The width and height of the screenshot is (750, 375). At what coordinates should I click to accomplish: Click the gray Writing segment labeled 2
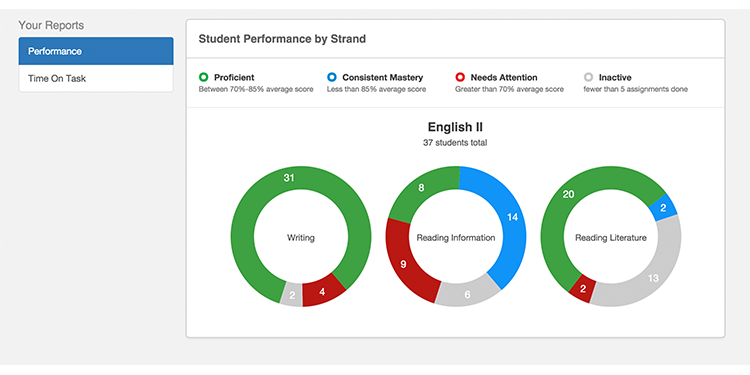(292, 295)
